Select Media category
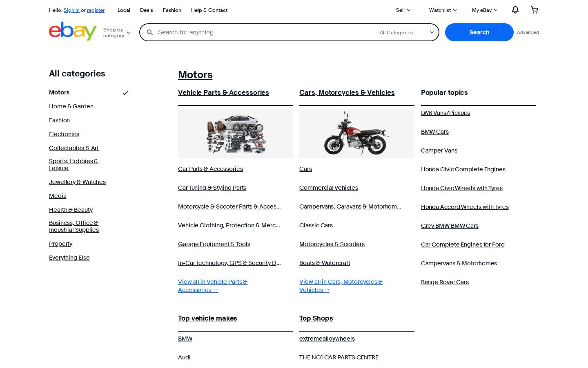The width and height of the screenshot is (588, 368). tap(58, 196)
